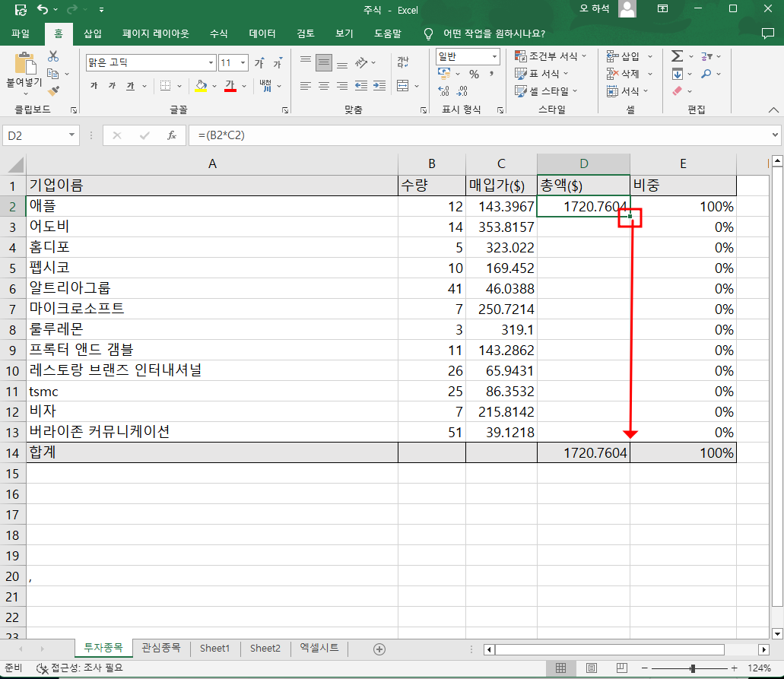Click the AutoSum sigma icon

[677, 56]
